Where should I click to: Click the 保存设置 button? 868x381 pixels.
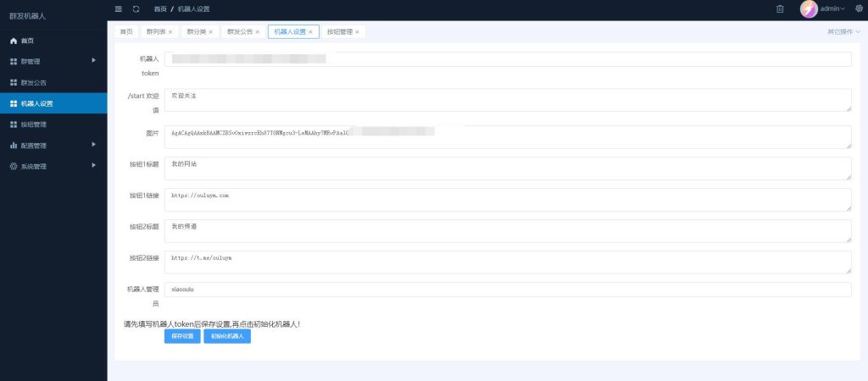pos(182,336)
